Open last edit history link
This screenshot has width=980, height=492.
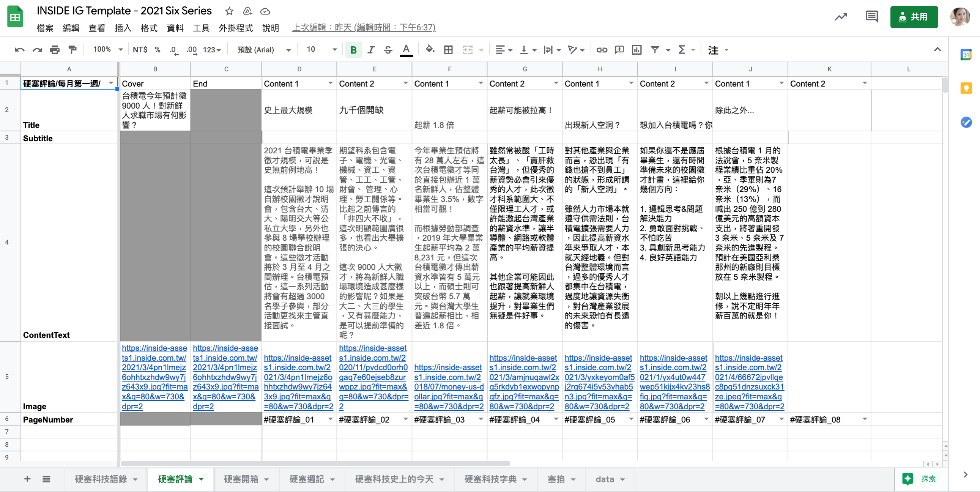pos(364,27)
